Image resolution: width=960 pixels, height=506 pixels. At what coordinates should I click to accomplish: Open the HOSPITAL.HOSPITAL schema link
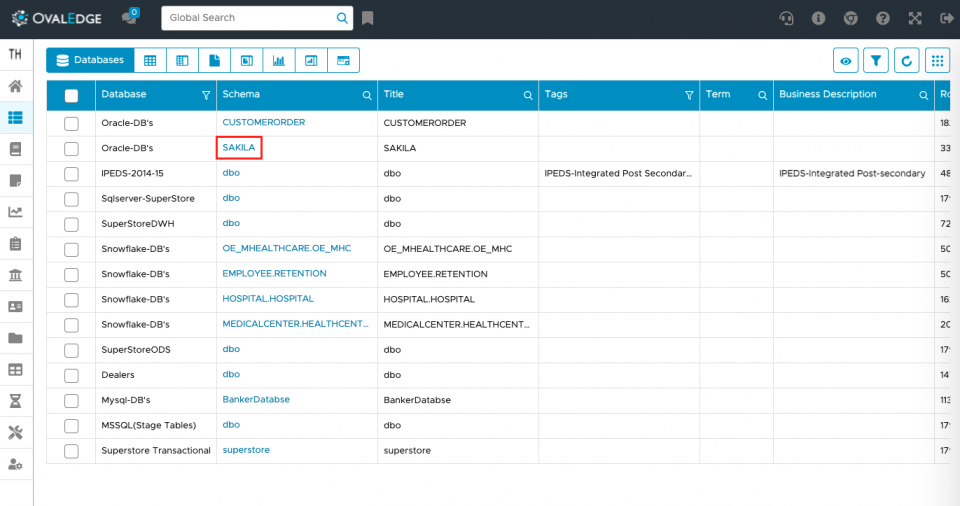point(268,298)
